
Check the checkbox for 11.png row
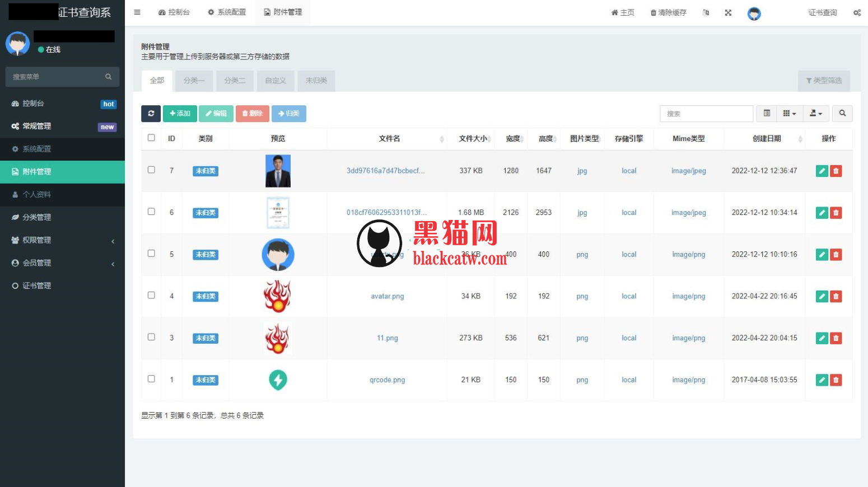pyautogui.click(x=151, y=337)
